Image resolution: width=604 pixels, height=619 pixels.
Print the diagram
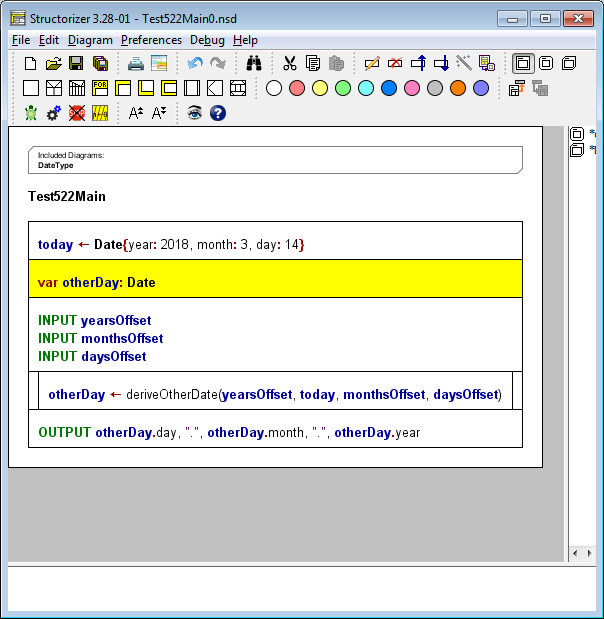tap(136, 64)
